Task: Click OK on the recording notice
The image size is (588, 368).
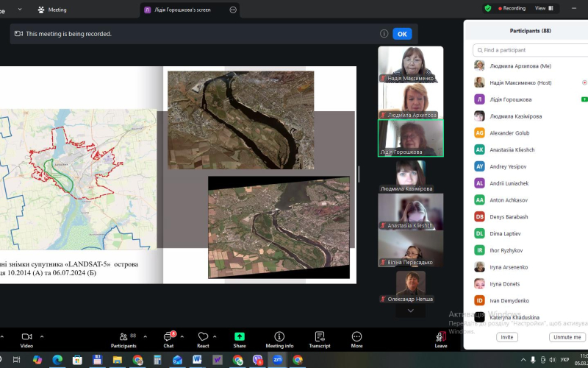Action: pyautogui.click(x=402, y=34)
